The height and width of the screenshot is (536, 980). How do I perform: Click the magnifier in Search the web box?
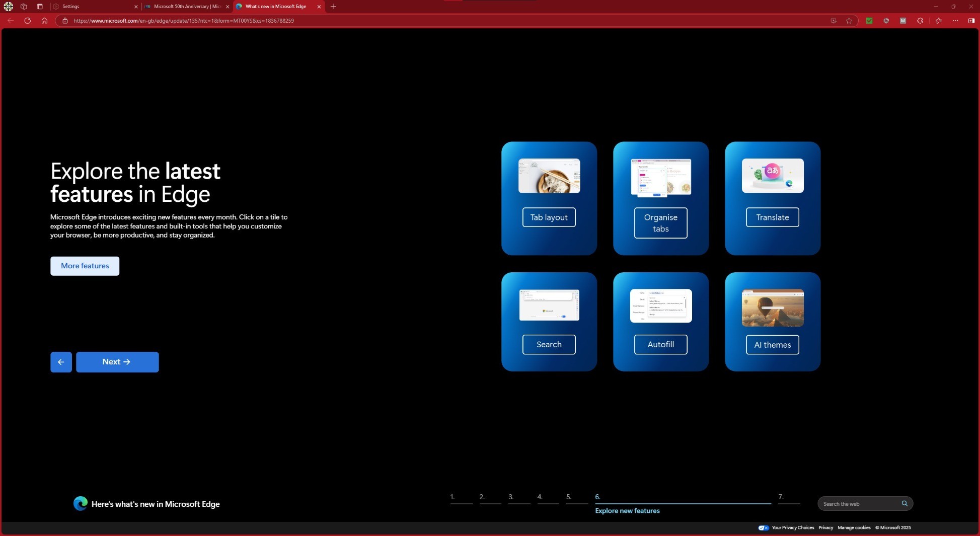click(904, 503)
